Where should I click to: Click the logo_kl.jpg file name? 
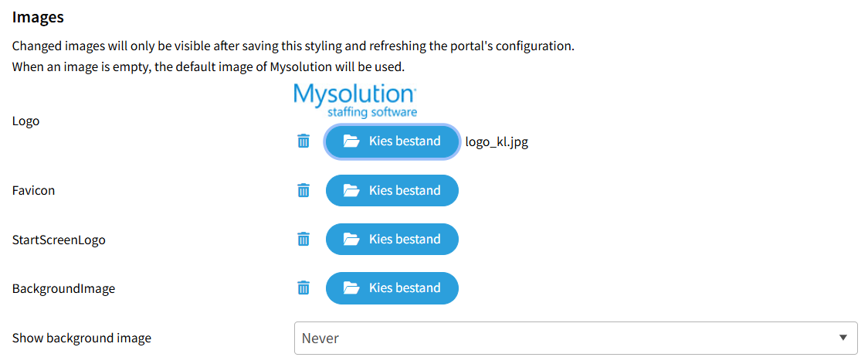497,142
